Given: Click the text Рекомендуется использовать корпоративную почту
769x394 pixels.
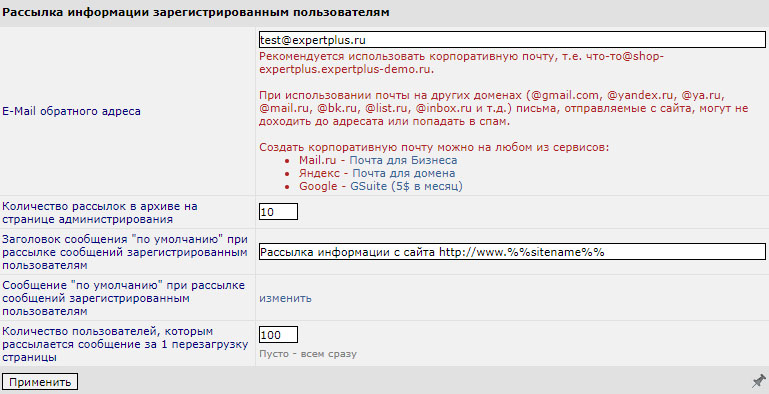Looking at the screenshot, I should click(x=461, y=62).
